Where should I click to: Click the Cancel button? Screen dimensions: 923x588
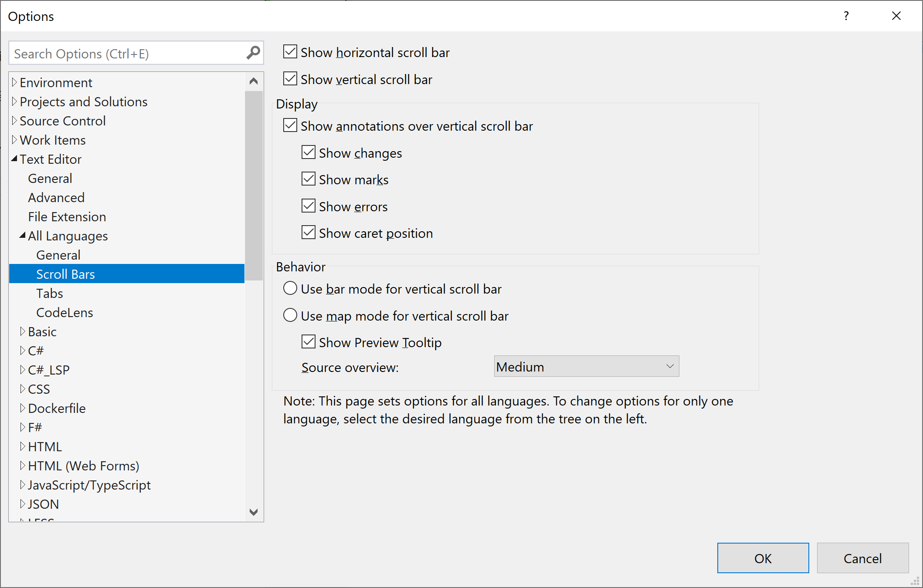862,558
